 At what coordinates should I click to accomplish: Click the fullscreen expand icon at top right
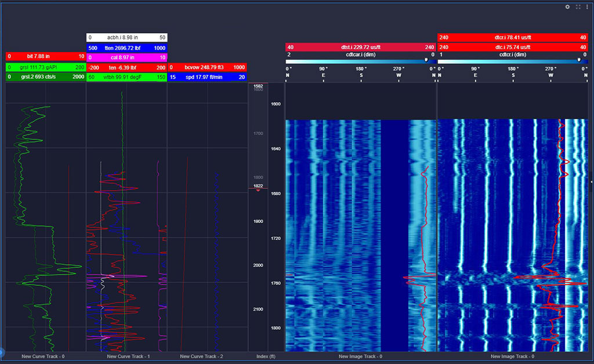point(578,7)
